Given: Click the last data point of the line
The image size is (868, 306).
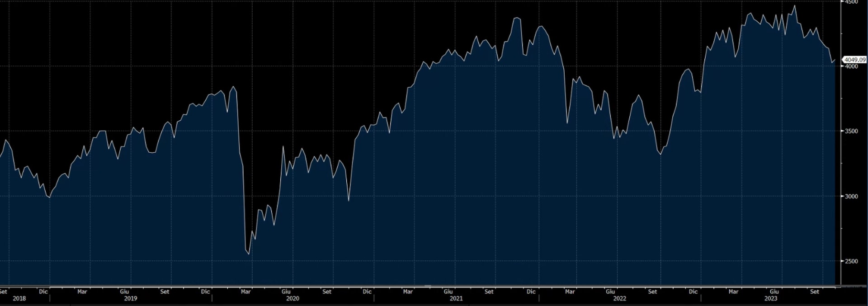Looking at the screenshot, I should 835,59.
